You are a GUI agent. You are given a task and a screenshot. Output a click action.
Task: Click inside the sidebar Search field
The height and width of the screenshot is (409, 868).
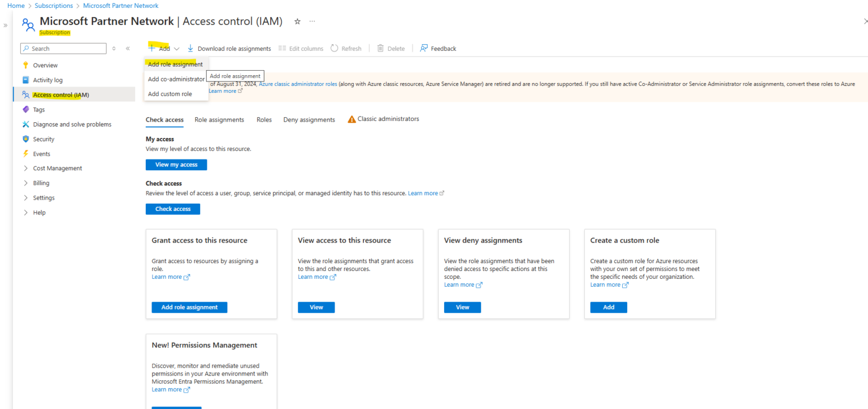point(63,48)
